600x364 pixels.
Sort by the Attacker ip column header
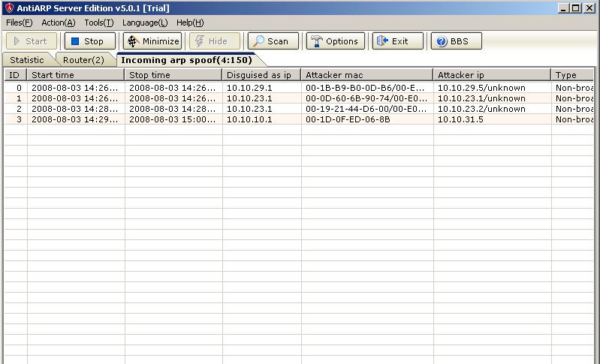(492, 75)
